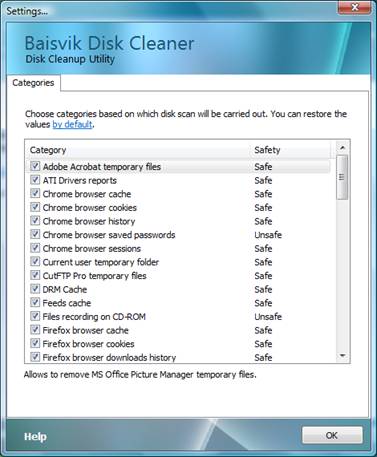Click Safe value for DRM Cache
Image resolution: width=377 pixels, height=457 pixels.
pyautogui.click(x=263, y=289)
